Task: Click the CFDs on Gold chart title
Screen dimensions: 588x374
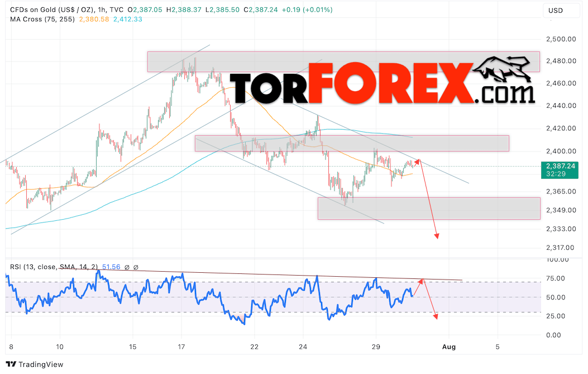Action: click(x=67, y=10)
